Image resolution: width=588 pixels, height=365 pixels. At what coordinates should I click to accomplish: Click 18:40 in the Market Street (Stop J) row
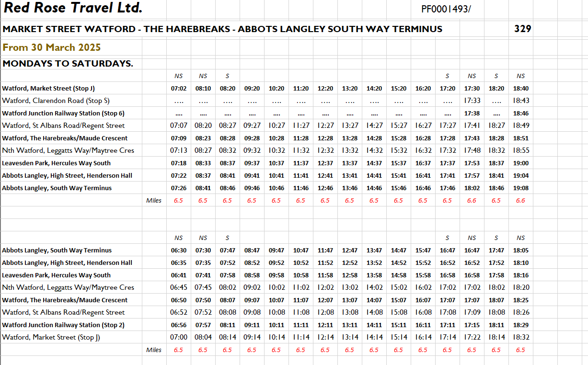coord(520,89)
